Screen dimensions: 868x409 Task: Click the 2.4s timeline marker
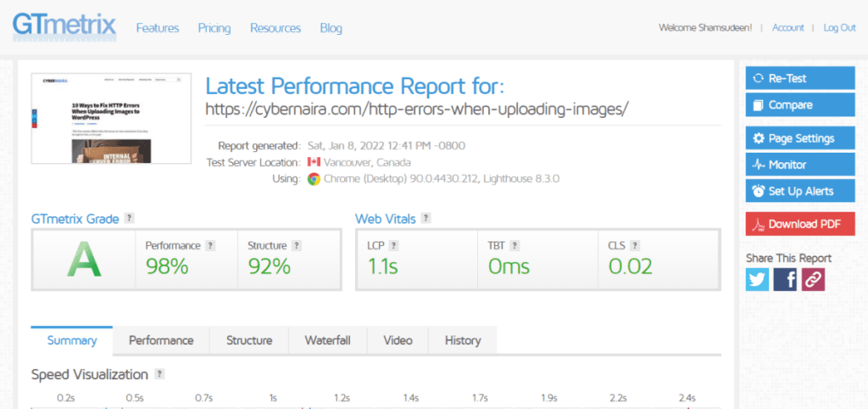[x=687, y=398]
